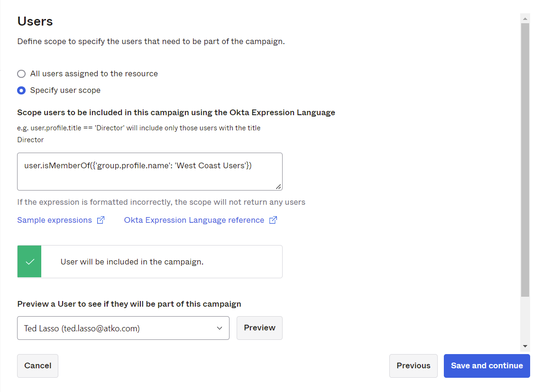Click the green checkmark success icon
The image size is (542, 392).
click(x=29, y=262)
